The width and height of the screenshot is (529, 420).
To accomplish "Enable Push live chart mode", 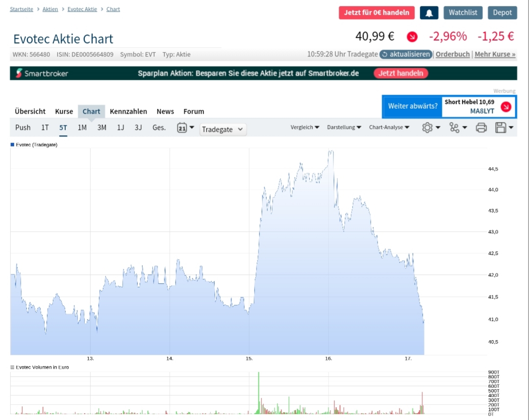I will coord(23,127).
